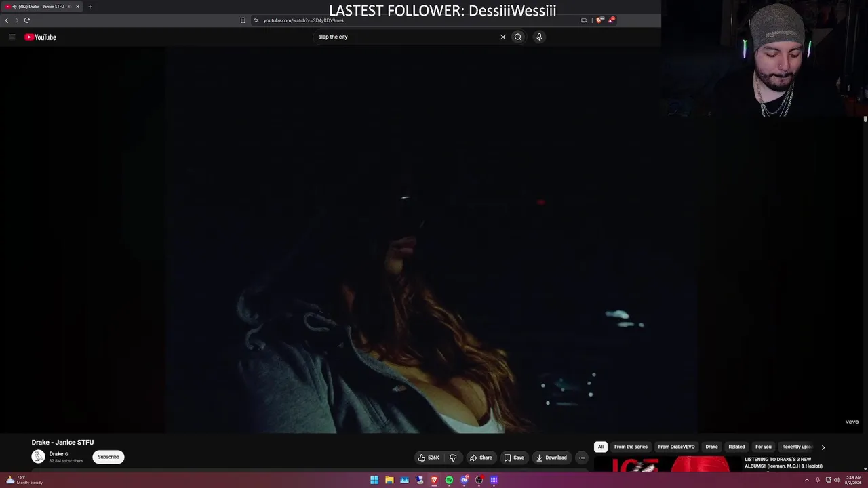Click the video title "Drake - Janice STFU"

tap(62, 443)
